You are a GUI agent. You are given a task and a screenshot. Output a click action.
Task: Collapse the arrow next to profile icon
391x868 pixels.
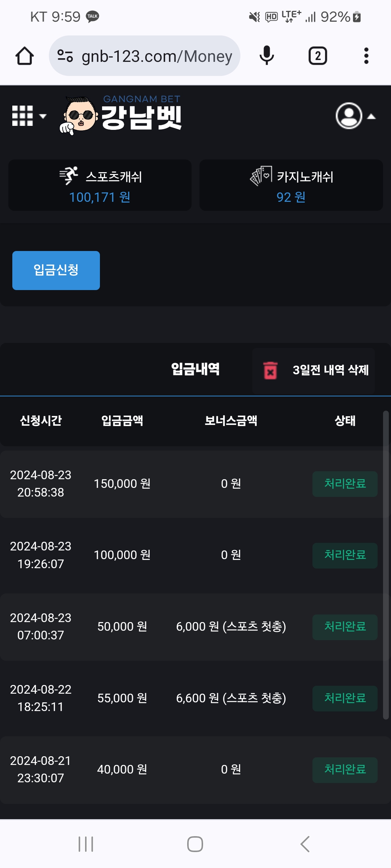tap(371, 116)
